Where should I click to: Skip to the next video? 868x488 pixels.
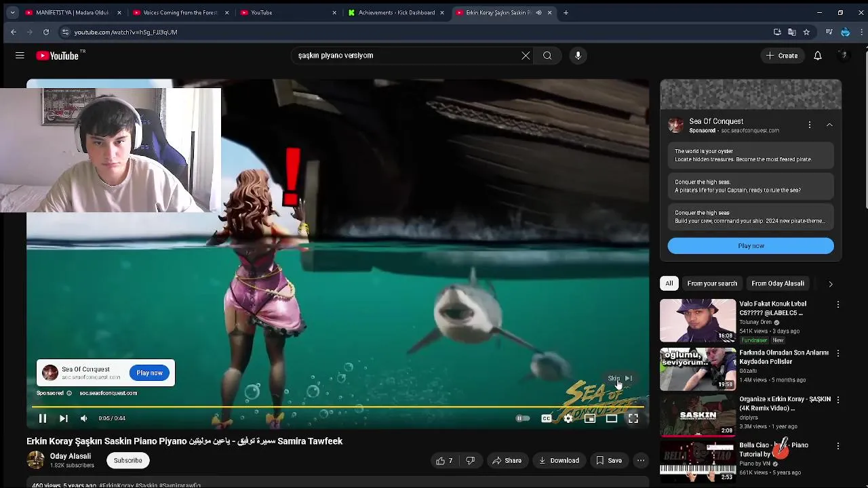coord(63,418)
